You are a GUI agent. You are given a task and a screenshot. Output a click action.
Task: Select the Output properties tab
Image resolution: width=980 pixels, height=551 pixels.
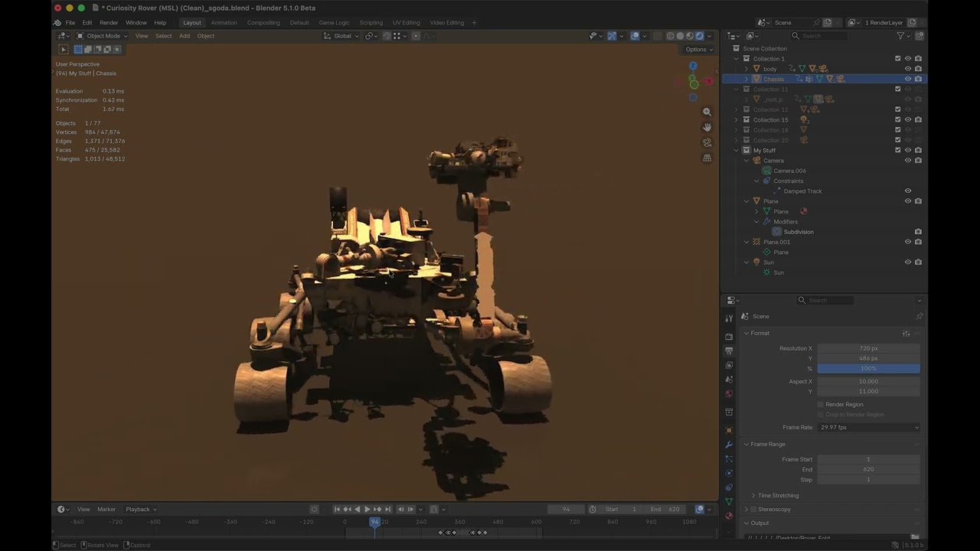[x=729, y=350]
